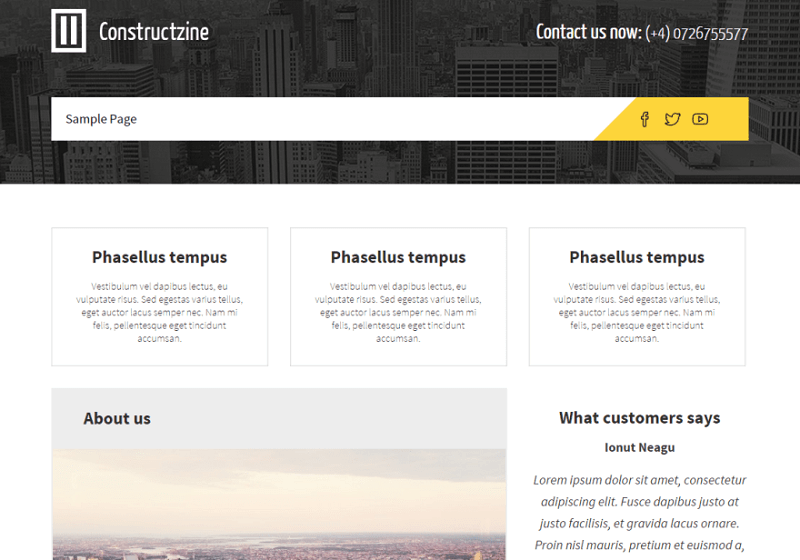Open the YouTube play icon
The height and width of the screenshot is (560, 800).
[700, 119]
